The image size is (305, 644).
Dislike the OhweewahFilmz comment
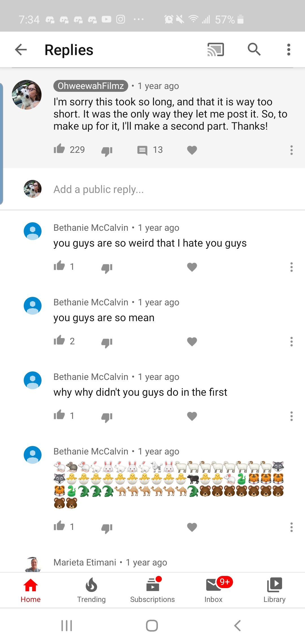coord(107,151)
